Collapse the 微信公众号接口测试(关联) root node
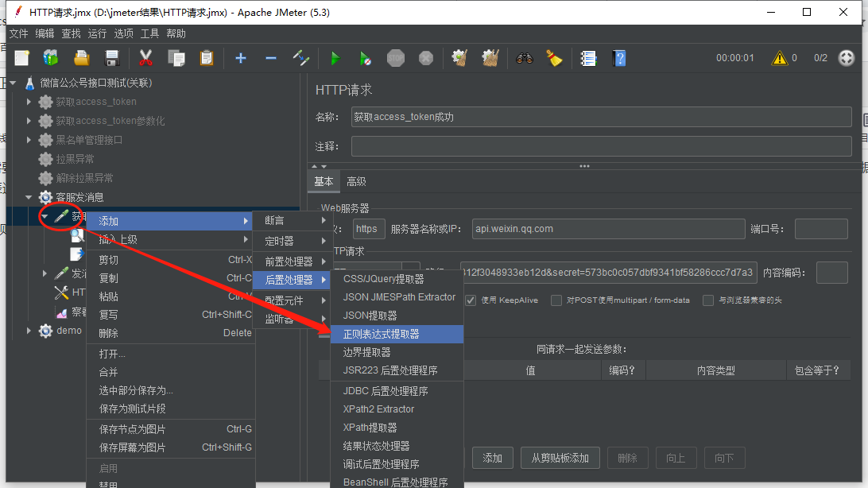Image resolution: width=868 pixels, height=488 pixels. coord(14,83)
